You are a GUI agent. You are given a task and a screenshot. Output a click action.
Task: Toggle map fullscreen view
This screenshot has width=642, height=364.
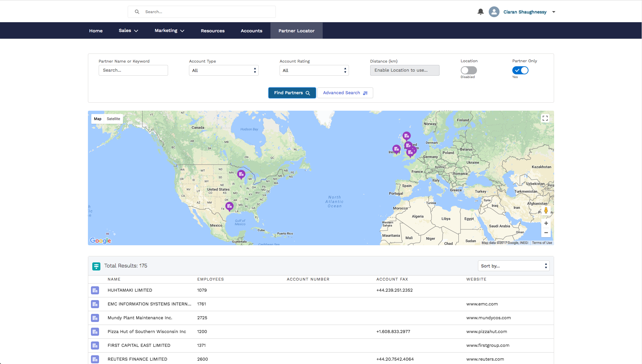(545, 118)
